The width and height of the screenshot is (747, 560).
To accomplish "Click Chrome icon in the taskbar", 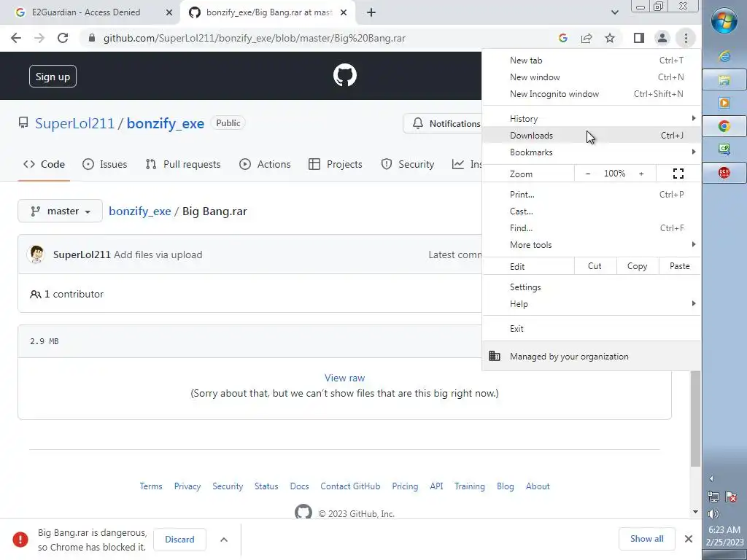I will (x=724, y=126).
